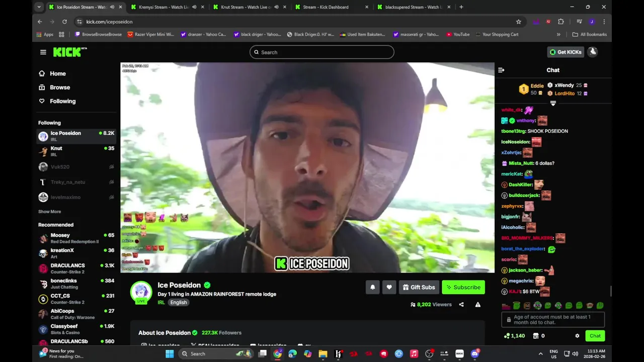Open the Razer Viper Mini bookmark
Viewport: 644px width, 362px height.
click(x=151, y=34)
